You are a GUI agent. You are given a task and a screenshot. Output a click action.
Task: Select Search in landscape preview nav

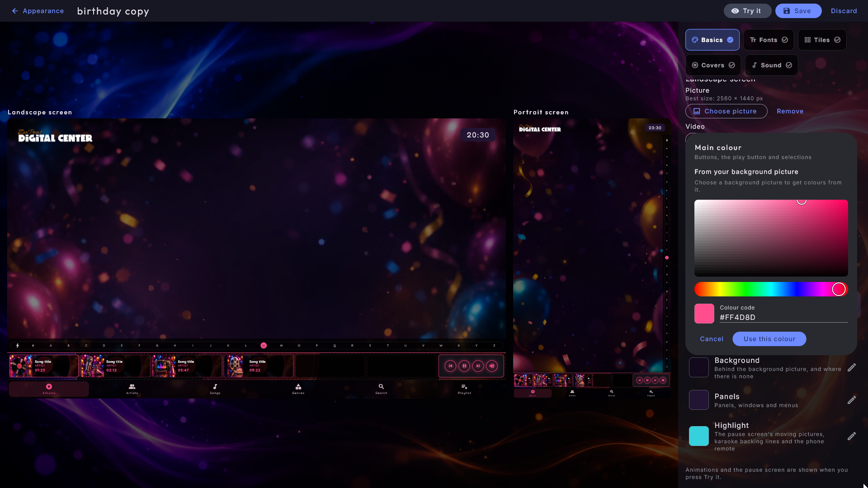[381, 389]
